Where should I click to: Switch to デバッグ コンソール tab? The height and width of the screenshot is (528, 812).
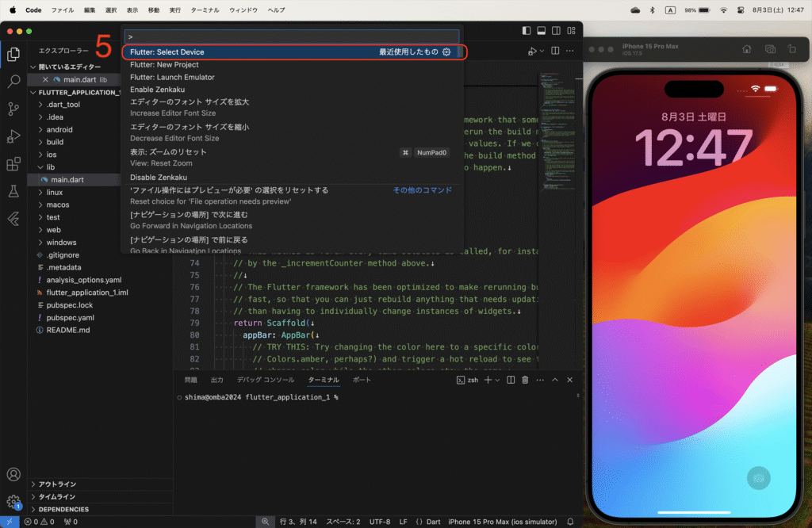point(266,380)
